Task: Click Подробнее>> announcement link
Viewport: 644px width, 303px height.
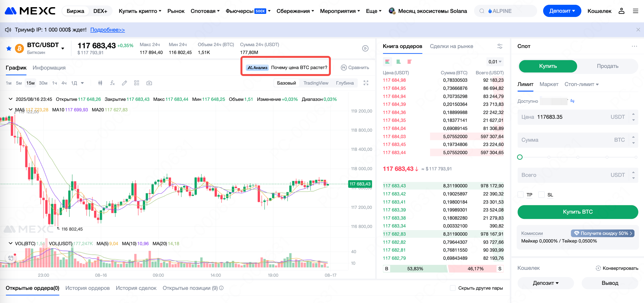Action: 107,30
